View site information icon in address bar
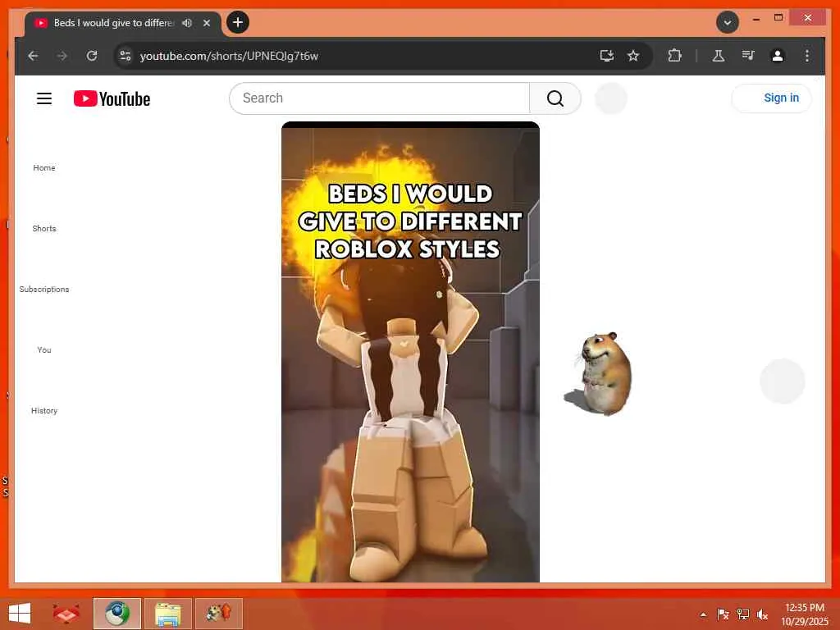 (126, 56)
